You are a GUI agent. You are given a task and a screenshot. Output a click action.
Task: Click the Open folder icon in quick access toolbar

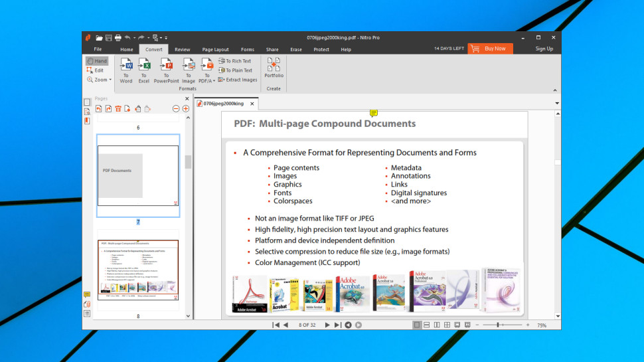tap(99, 38)
